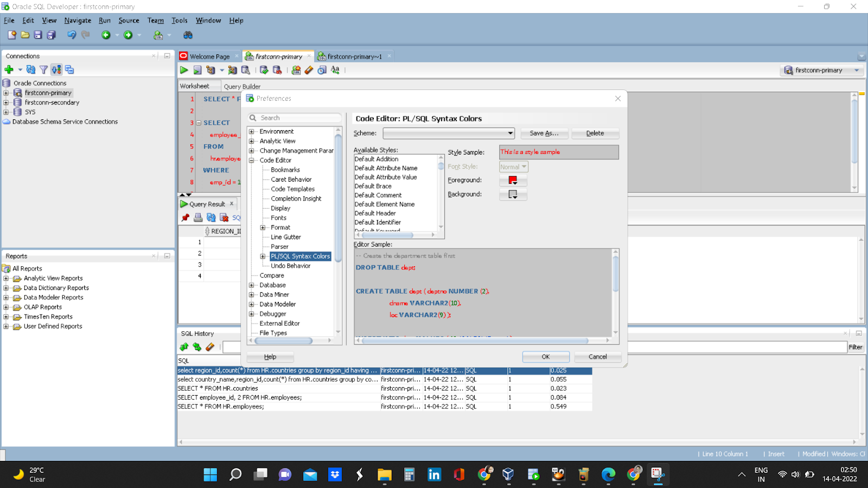Switch to the Query Builder tab
Viewport: 868px width, 488px height.
242,87
